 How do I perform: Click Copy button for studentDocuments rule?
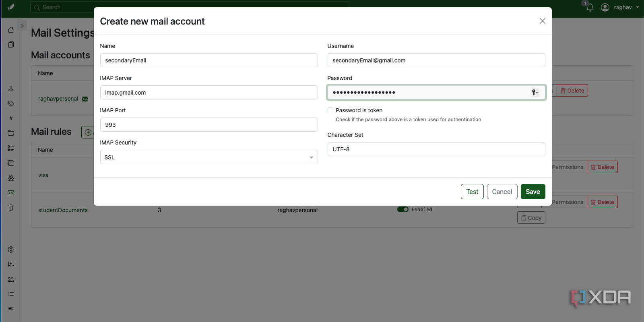[531, 218]
